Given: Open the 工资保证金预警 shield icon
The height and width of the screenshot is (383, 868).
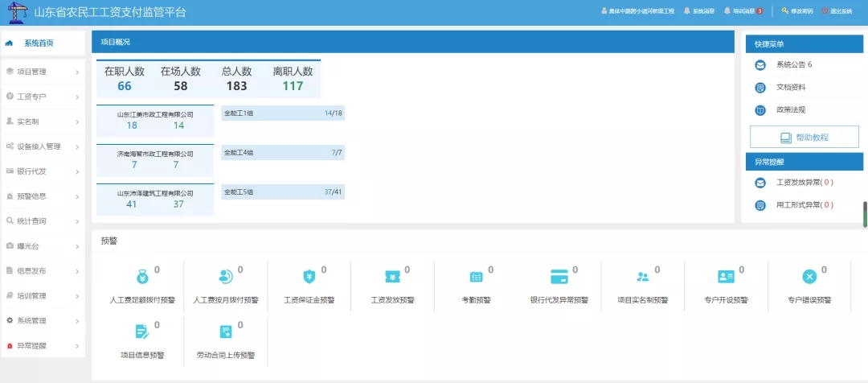Looking at the screenshot, I should tap(309, 277).
